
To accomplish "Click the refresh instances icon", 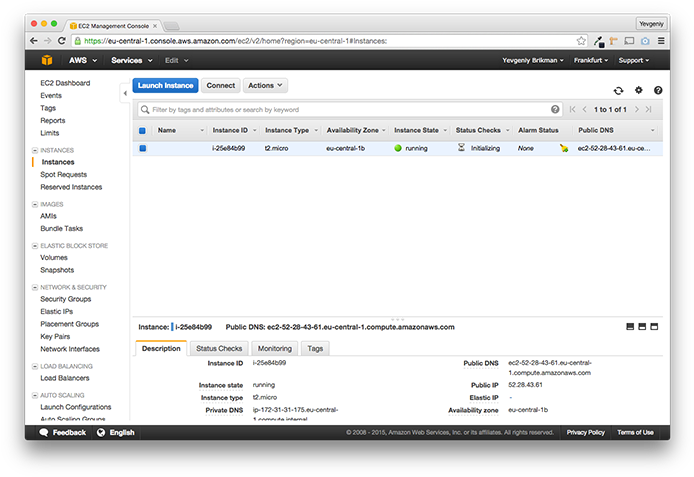I will coord(619,90).
